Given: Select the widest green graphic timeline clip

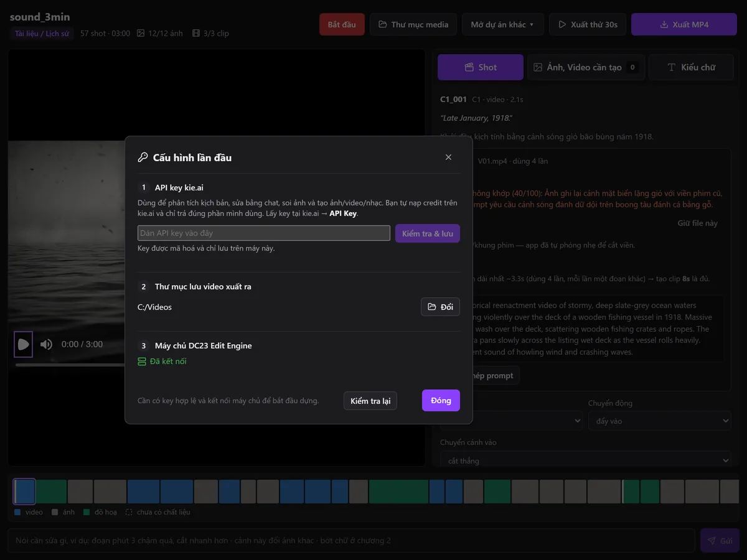Looking at the screenshot, I should 398,492.
